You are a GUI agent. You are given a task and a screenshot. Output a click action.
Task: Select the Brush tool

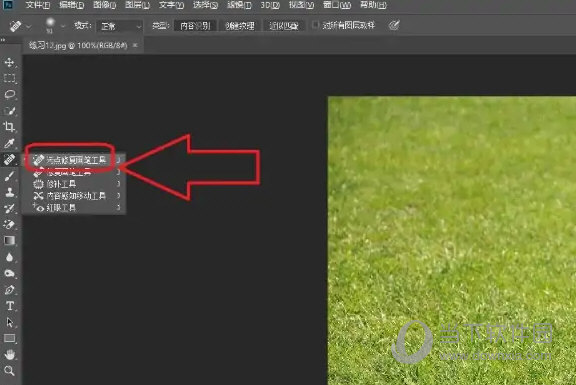point(9,176)
